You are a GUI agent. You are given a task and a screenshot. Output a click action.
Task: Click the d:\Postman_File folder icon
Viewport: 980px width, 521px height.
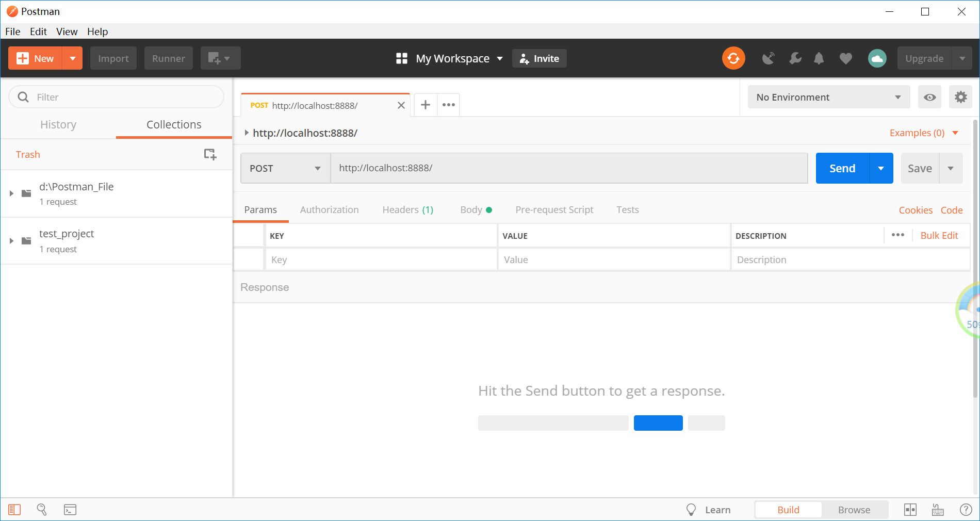click(26, 193)
